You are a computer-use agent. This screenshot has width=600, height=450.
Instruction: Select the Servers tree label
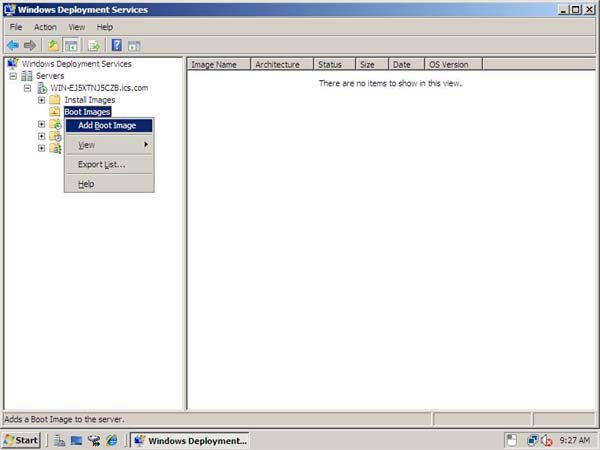pos(50,76)
